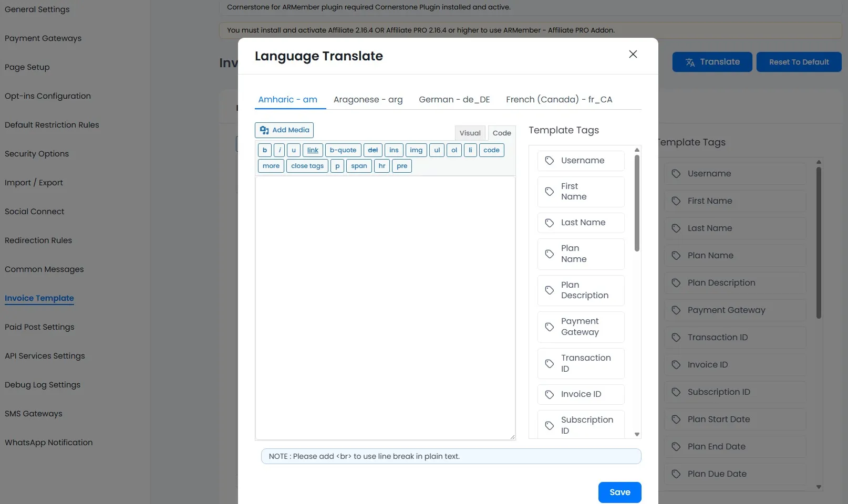Insert italic text using the i button
The height and width of the screenshot is (504, 848).
click(x=279, y=150)
